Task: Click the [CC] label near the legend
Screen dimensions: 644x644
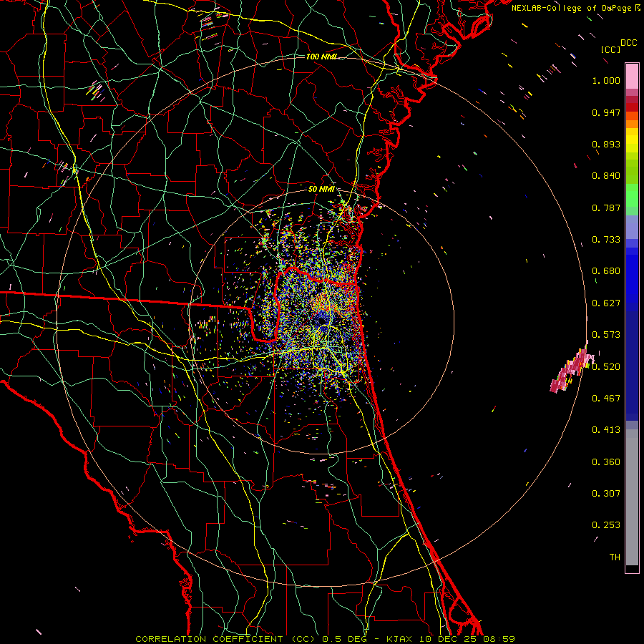Action: [610, 49]
